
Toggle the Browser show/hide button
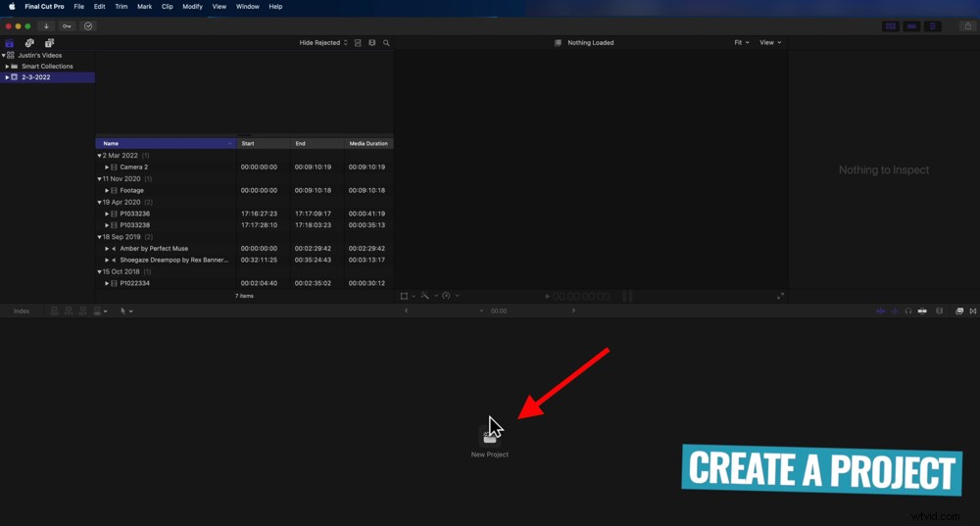pyautogui.click(x=891, y=26)
